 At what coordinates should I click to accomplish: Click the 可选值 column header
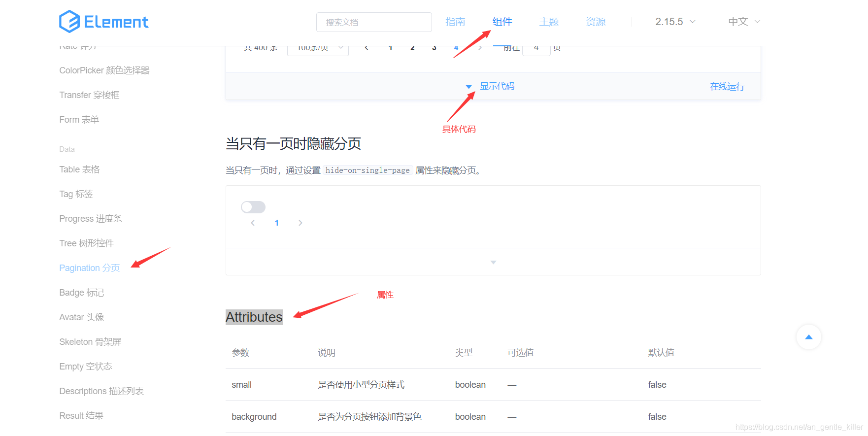[x=521, y=353]
